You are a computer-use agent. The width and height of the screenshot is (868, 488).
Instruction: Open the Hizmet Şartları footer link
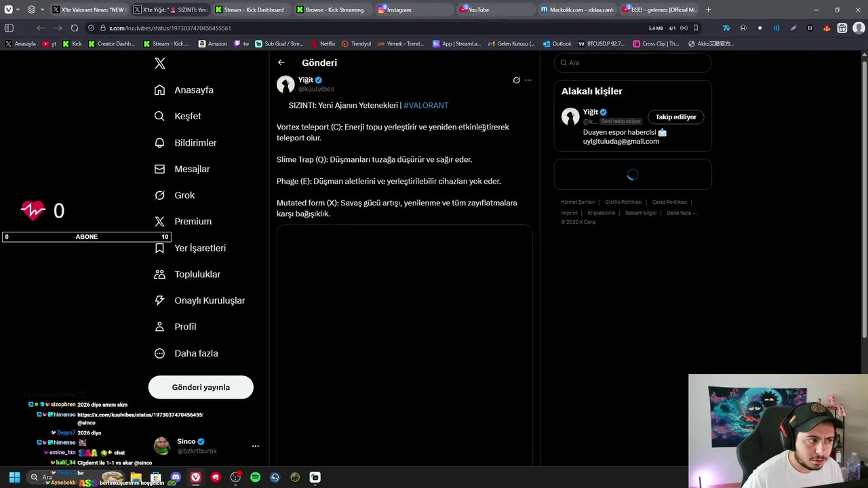[578, 202]
